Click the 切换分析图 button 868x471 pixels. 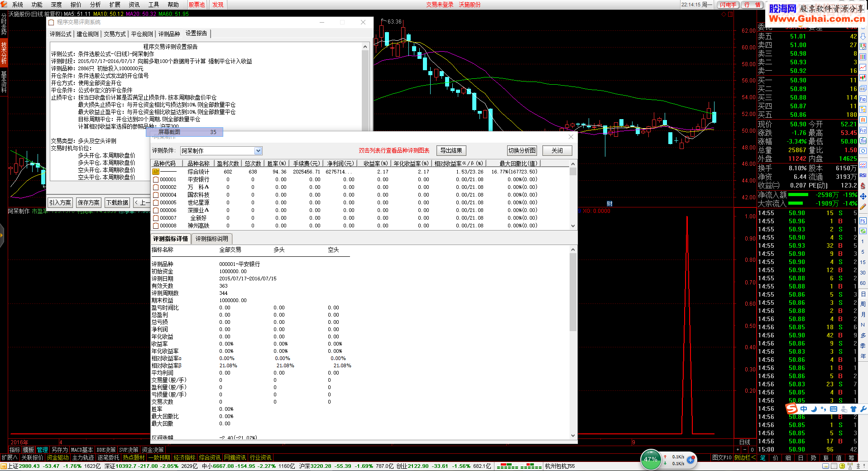pos(522,150)
